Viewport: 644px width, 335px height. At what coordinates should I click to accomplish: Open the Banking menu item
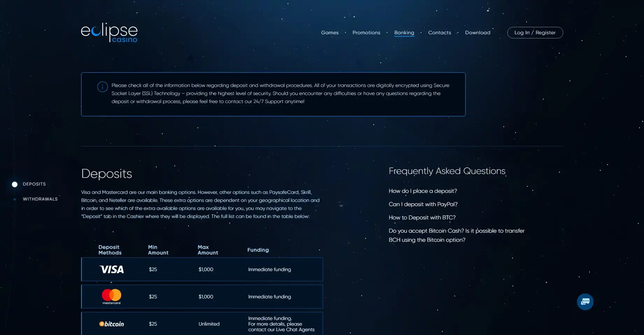pos(404,32)
